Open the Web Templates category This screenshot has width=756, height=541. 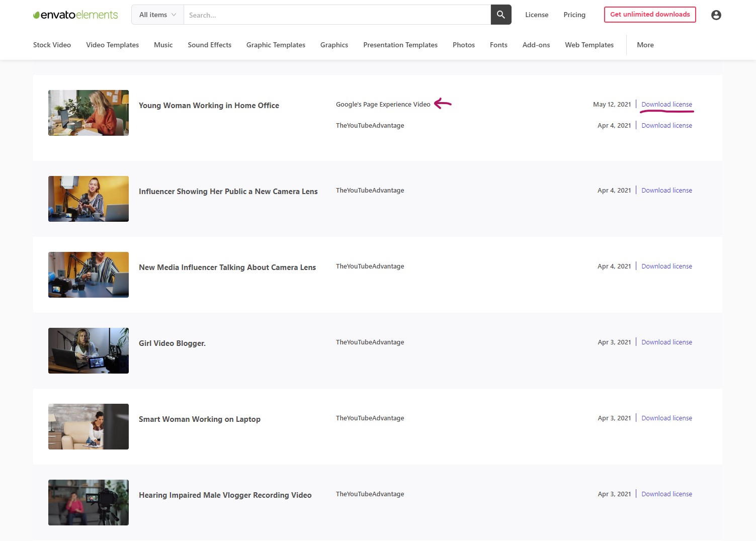589,45
